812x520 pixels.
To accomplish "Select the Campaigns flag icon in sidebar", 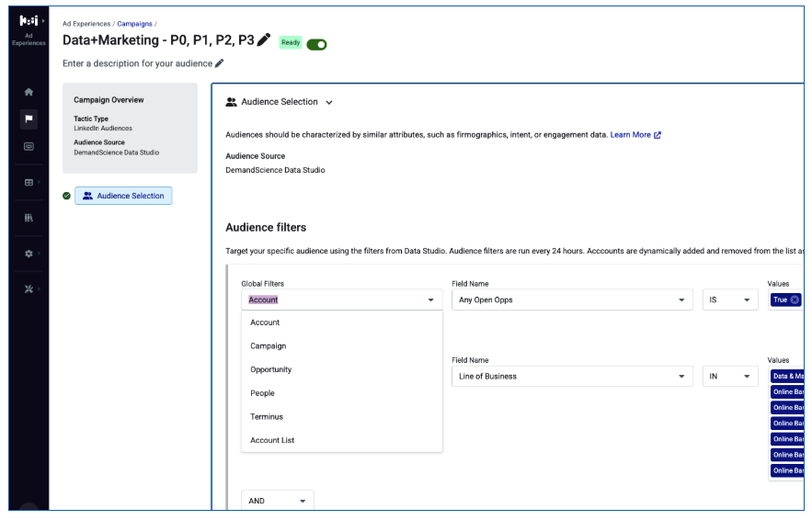I will pos(29,119).
